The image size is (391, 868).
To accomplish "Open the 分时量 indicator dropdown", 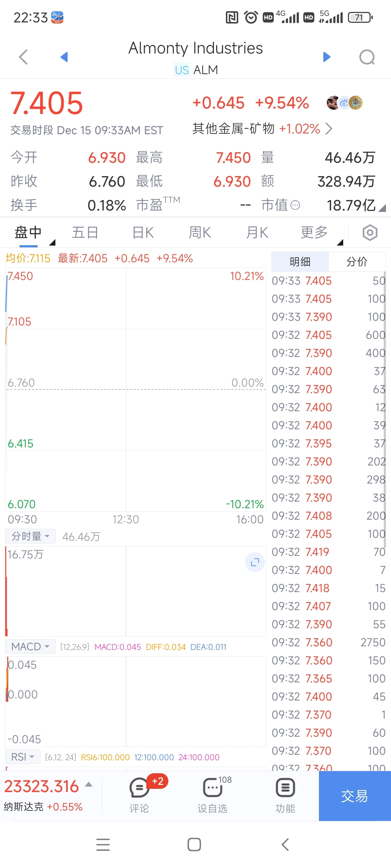I will pyautogui.click(x=30, y=536).
